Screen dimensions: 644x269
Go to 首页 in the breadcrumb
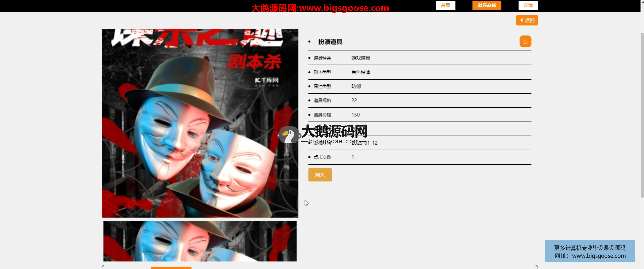(x=445, y=5)
